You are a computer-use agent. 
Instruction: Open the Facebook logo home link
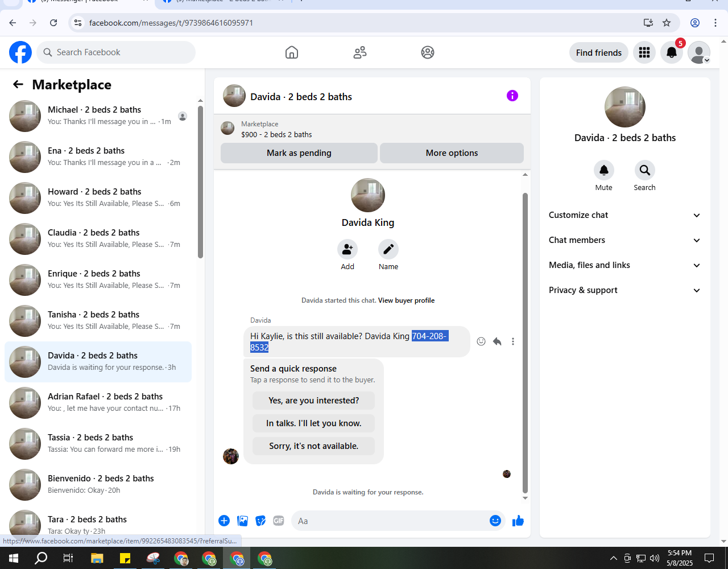point(20,52)
